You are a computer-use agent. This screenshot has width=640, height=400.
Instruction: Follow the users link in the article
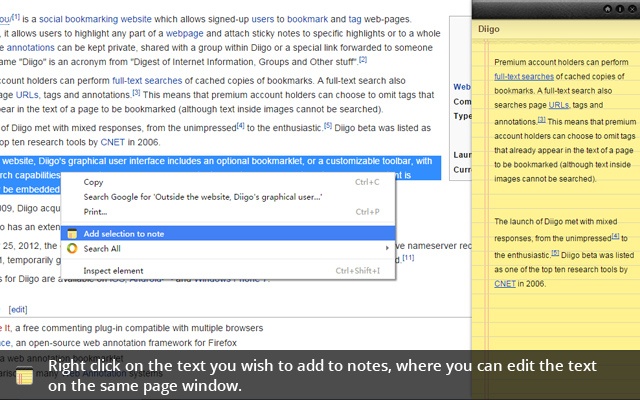[x=262, y=19]
